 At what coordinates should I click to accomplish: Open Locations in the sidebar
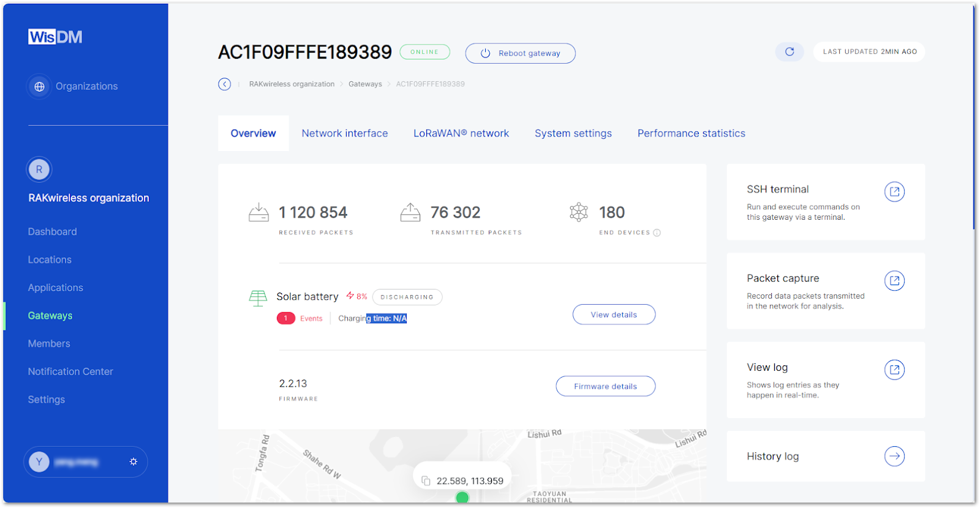pos(50,260)
